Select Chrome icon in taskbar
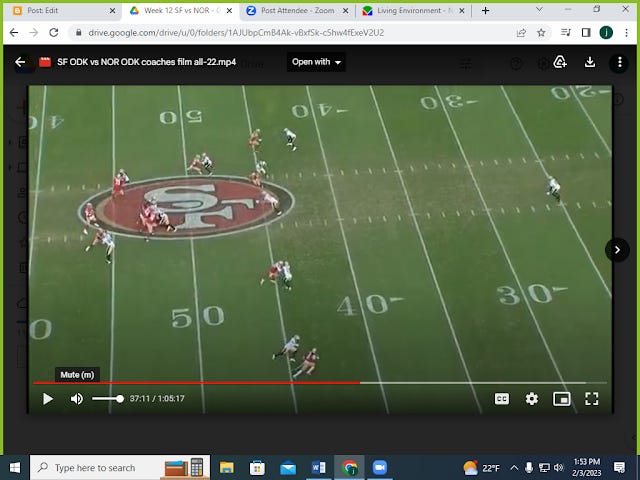640x480 pixels. point(349,467)
